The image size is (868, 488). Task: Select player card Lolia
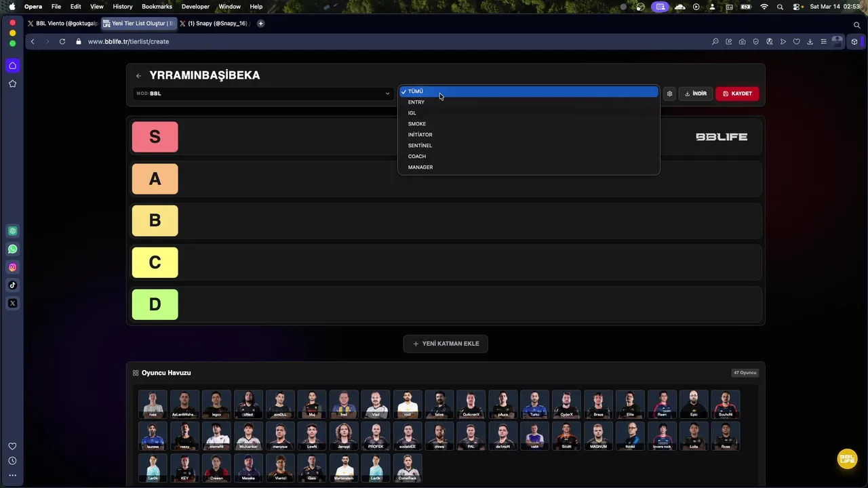694,436
